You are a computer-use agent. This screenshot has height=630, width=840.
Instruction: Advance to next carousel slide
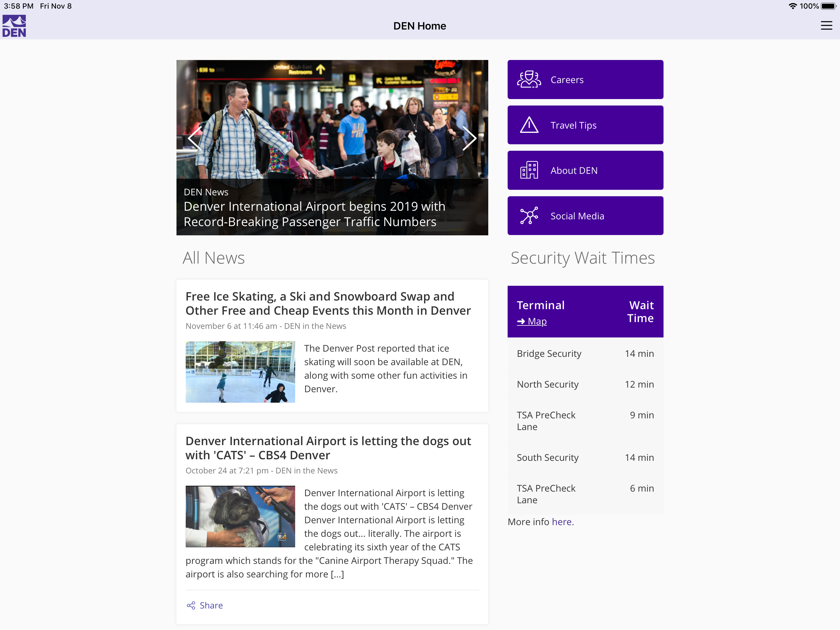coord(470,138)
